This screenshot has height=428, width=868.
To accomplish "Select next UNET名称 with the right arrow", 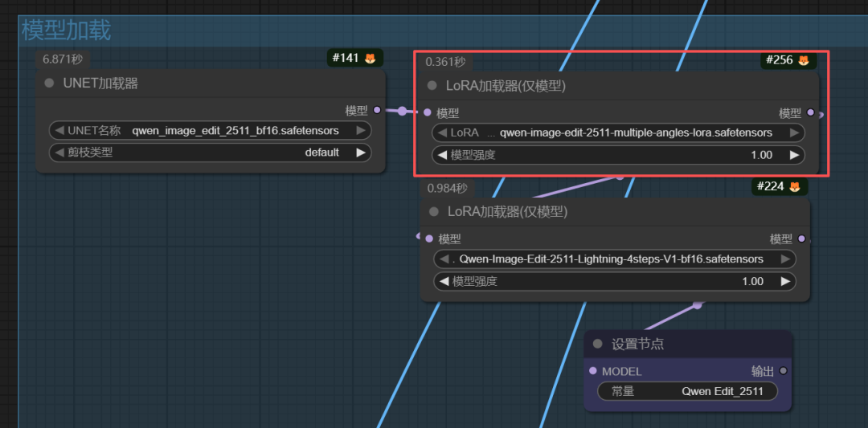I will point(361,130).
